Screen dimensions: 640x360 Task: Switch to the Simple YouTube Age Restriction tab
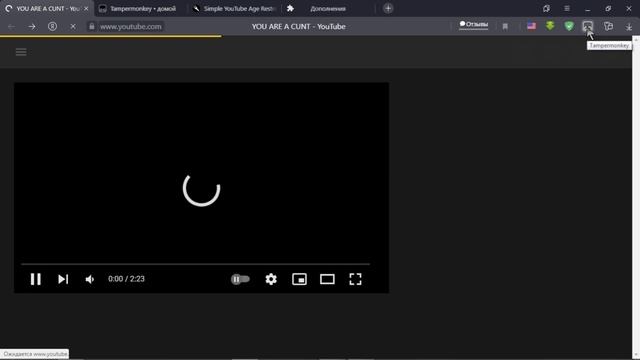click(x=235, y=9)
